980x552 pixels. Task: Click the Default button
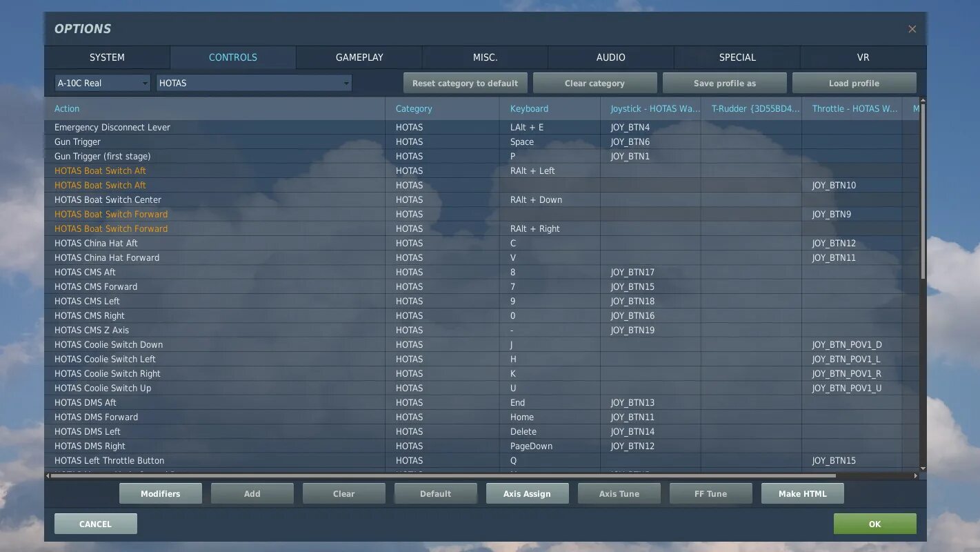pos(435,493)
